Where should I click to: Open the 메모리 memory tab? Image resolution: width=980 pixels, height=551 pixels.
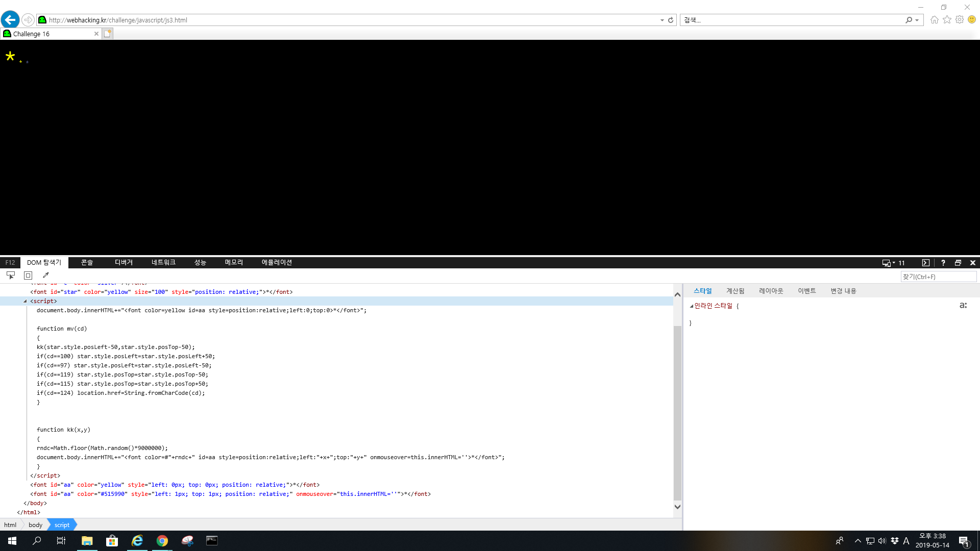tap(234, 262)
